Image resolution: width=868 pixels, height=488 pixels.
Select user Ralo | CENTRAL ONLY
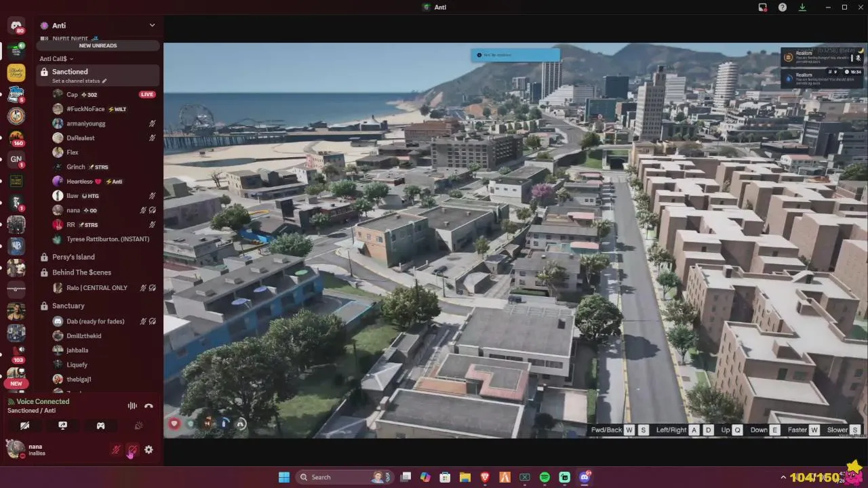[98, 287]
